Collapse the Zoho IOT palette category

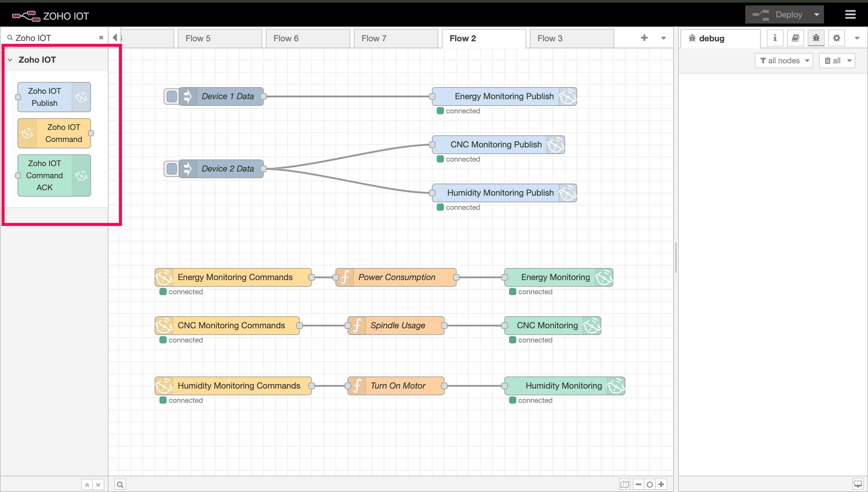pyautogui.click(x=10, y=60)
